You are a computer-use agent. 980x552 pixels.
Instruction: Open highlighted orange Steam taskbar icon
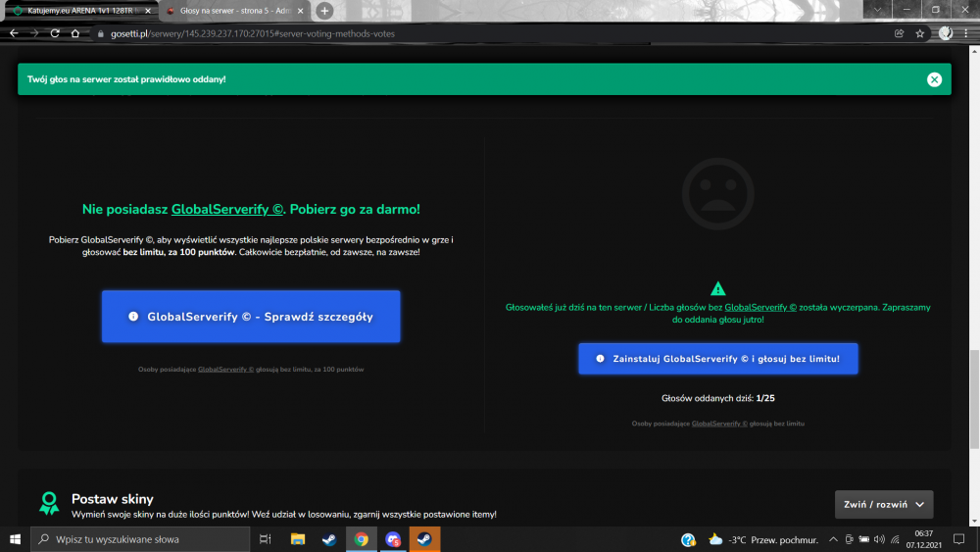424,539
